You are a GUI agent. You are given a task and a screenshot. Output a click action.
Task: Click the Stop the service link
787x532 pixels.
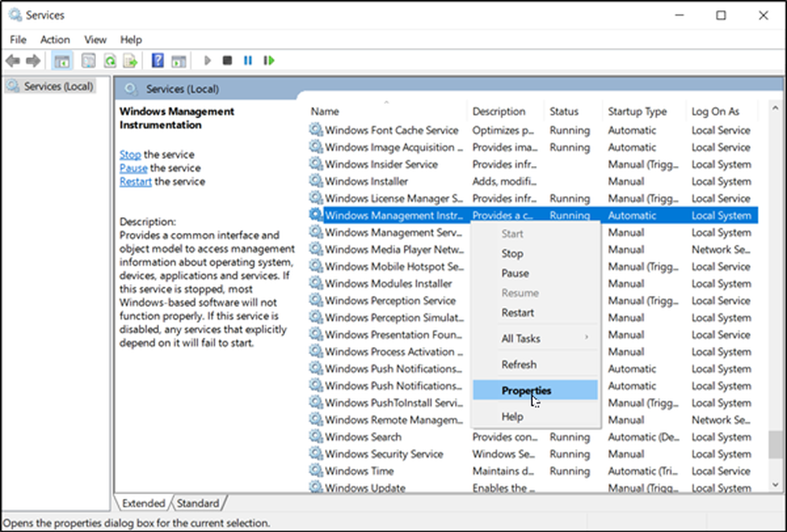click(x=130, y=154)
